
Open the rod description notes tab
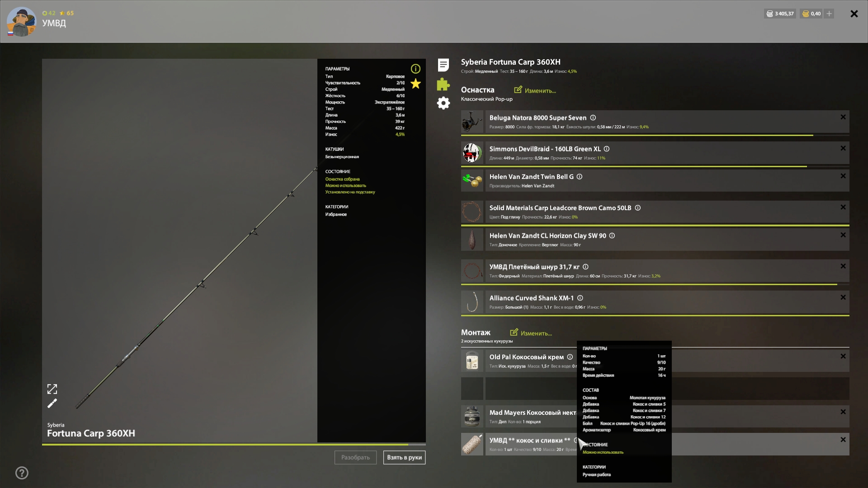[443, 65]
